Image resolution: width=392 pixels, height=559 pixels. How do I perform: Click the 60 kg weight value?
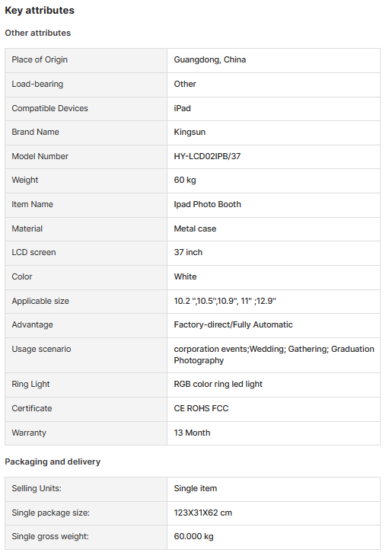pos(185,180)
